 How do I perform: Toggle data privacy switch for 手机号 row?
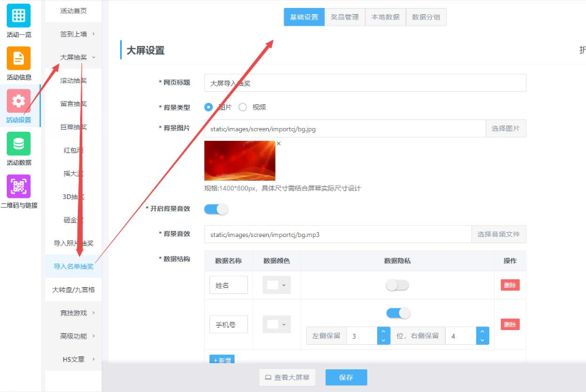[399, 313]
